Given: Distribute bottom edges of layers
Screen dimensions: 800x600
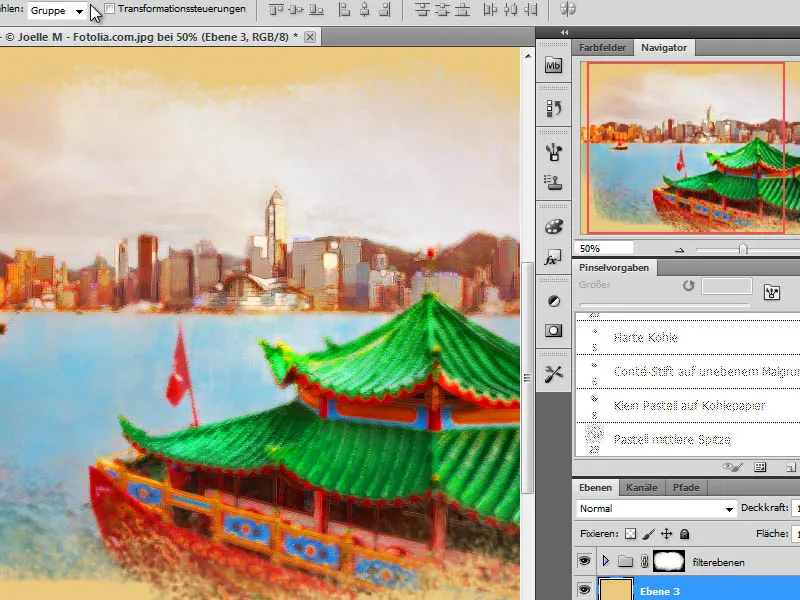Looking at the screenshot, I should 462,9.
